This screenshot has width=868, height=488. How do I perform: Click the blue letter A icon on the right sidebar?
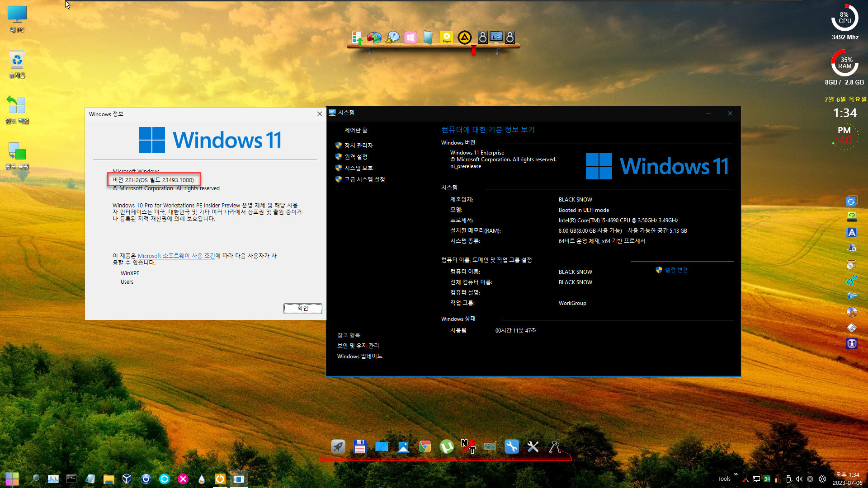(x=852, y=232)
